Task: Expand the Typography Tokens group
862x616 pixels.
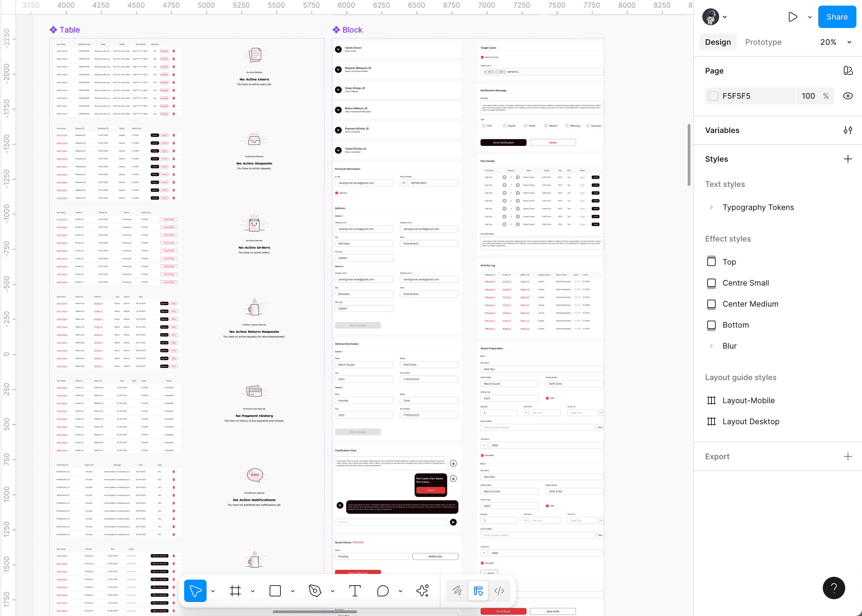Action: [x=711, y=207]
